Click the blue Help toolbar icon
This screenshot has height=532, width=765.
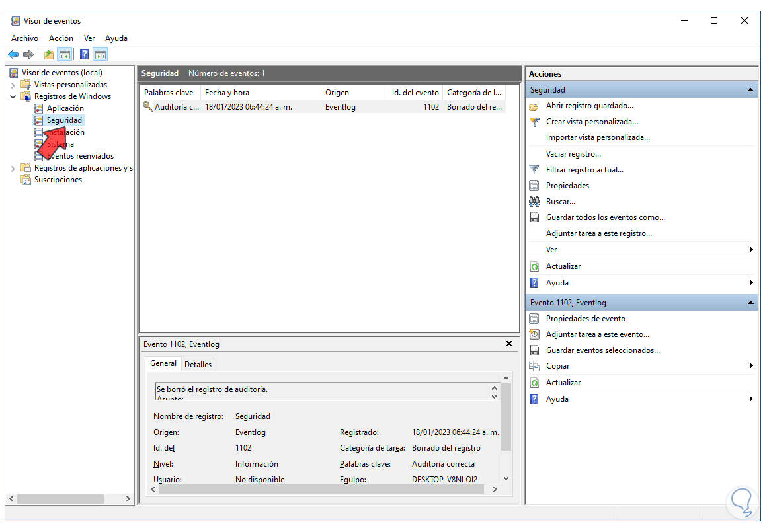pyautogui.click(x=85, y=55)
